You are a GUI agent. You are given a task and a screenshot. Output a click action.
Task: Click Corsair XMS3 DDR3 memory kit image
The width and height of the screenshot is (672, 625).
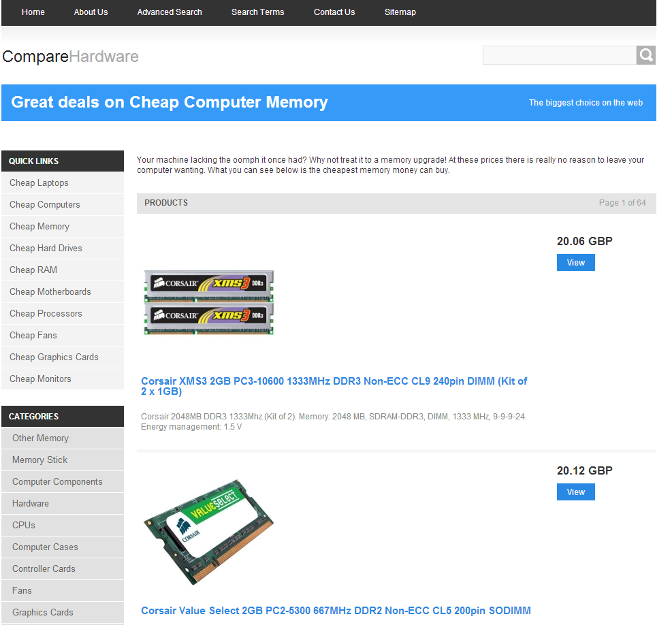[x=209, y=302]
